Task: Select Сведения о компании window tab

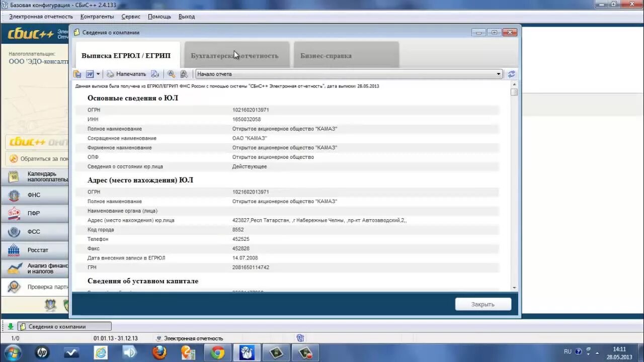Action: pyautogui.click(x=64, y=326)
